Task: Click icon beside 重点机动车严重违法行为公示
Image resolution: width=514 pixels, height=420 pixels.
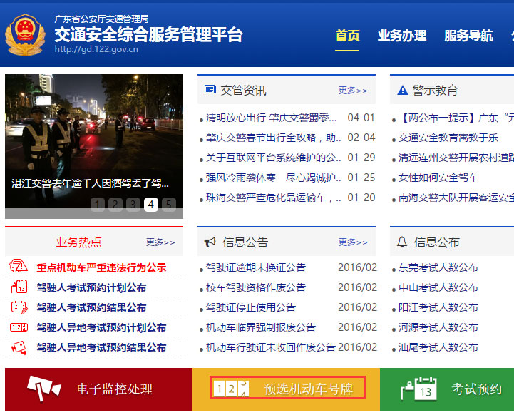Action: 19,266
